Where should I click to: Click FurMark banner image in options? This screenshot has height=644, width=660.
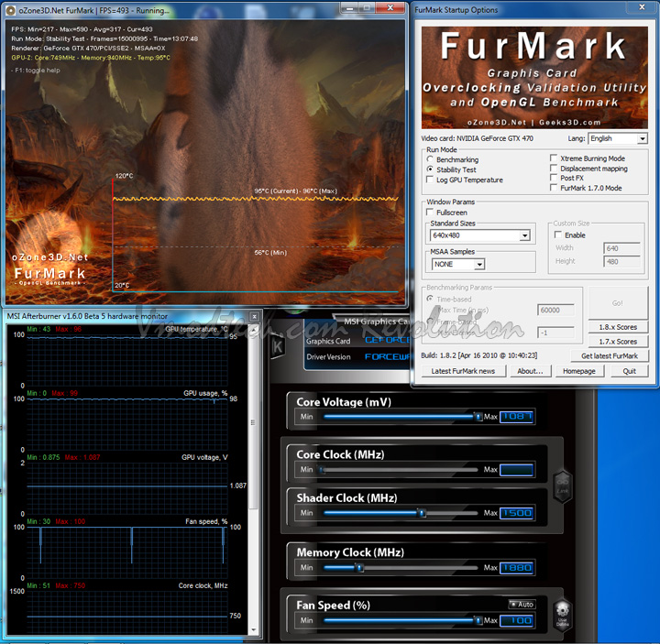(534, 77)
